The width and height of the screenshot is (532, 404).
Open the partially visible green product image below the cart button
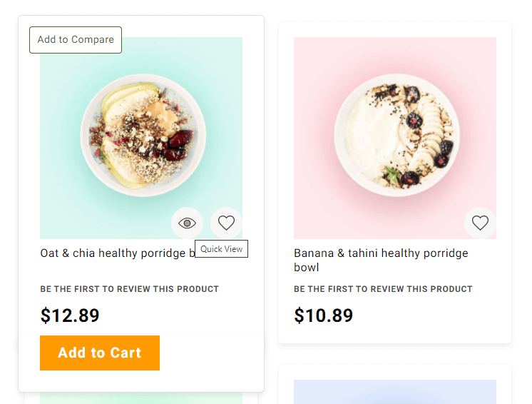pos(141,398)
